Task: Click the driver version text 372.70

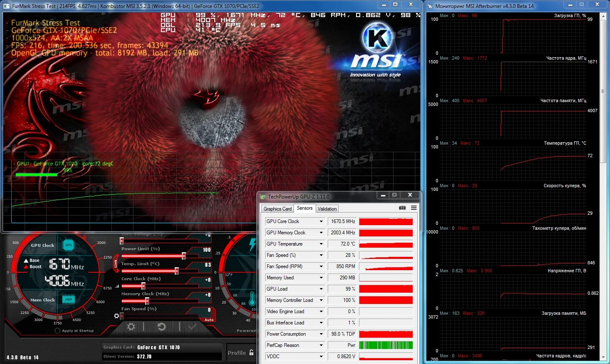Action: click(144, 356)
